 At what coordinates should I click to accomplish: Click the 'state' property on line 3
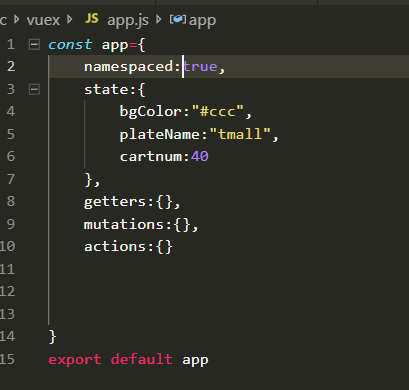pos(106,89)
